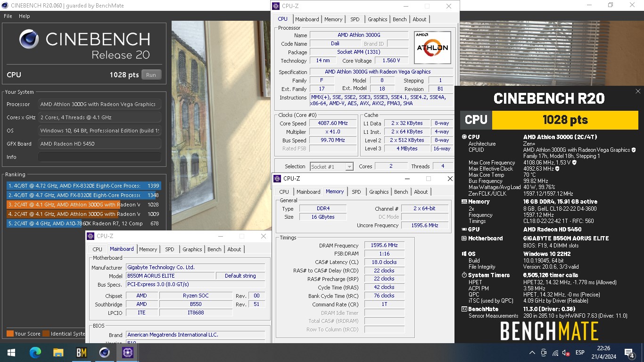Click the Motherboard icon in BenchMate panel

click(x=464, y=239)
